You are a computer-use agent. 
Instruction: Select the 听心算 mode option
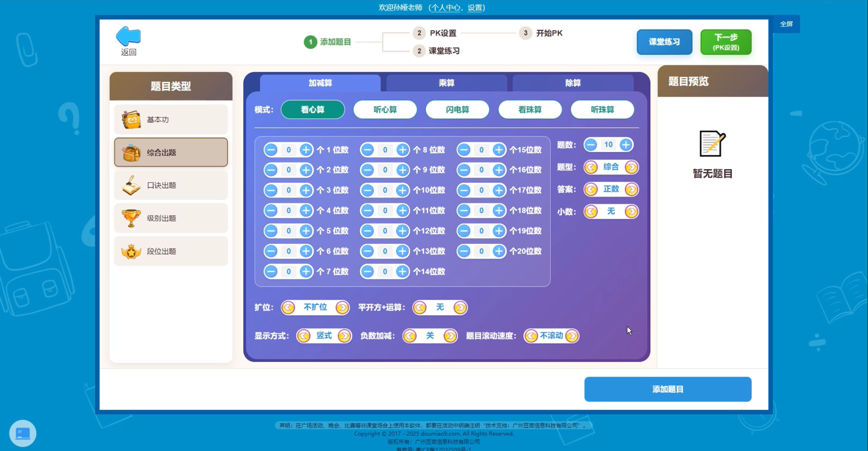pos(385,109)
